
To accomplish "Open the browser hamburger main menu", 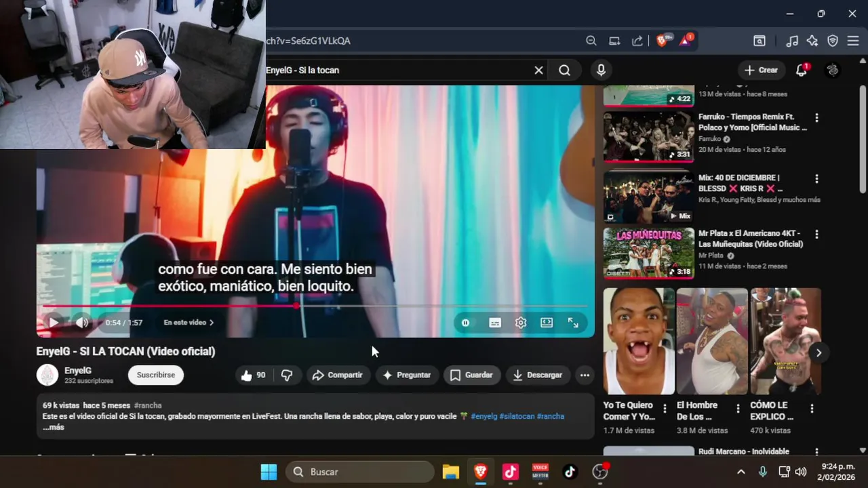I will [x=853, y=41].
